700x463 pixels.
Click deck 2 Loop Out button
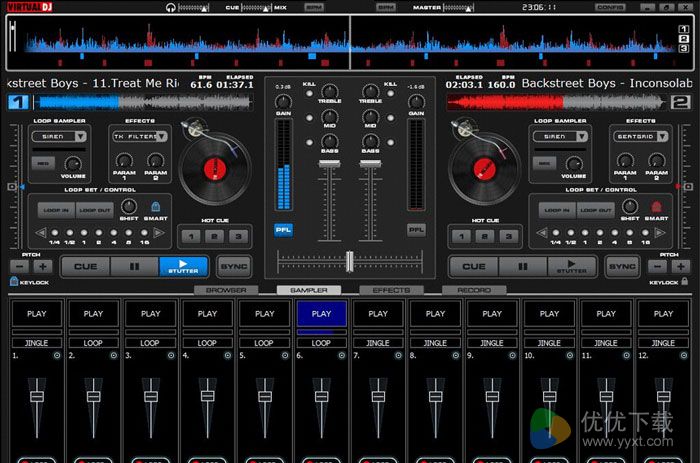[596, 210]
